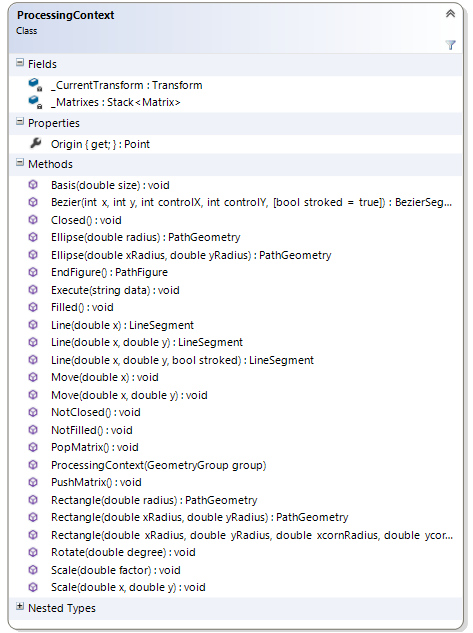Click the PopMatrix method icon

33,447
